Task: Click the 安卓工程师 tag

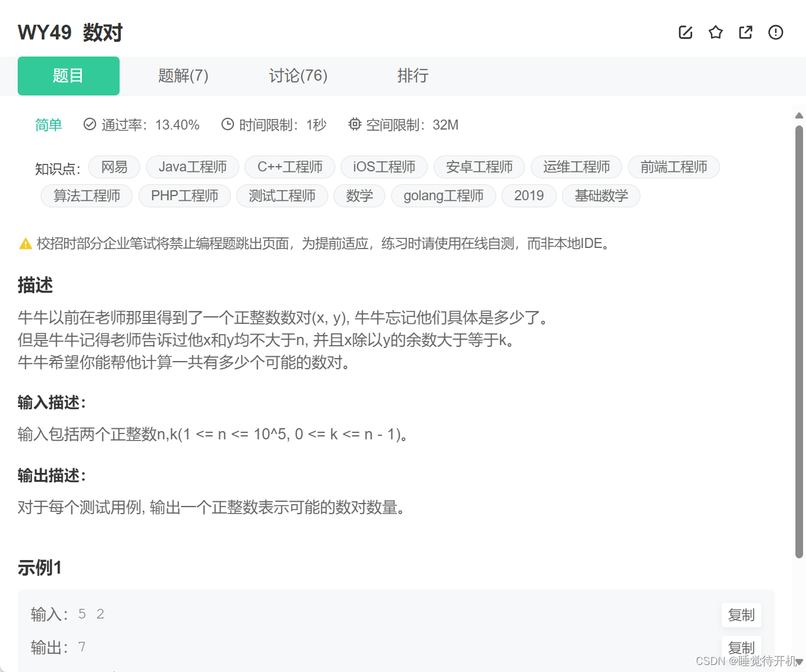Action: tap(480, 167)
